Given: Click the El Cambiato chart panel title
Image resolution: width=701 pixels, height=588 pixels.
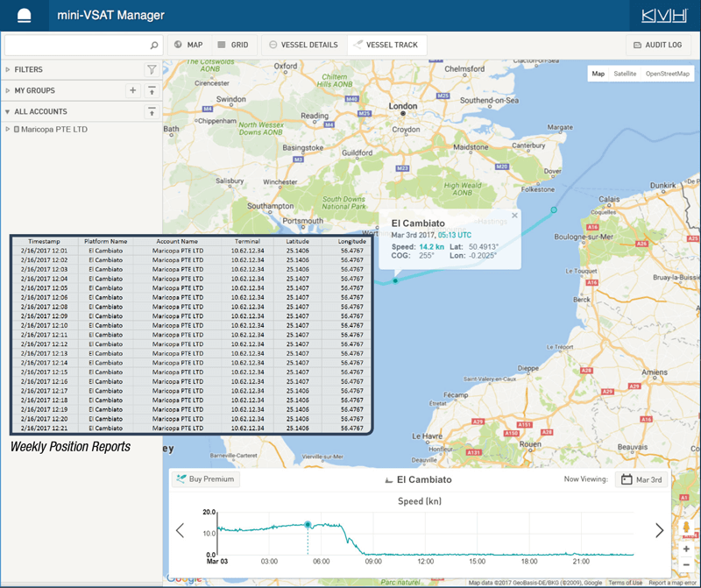Looking at the screenshot, I should tap(424, 480).
